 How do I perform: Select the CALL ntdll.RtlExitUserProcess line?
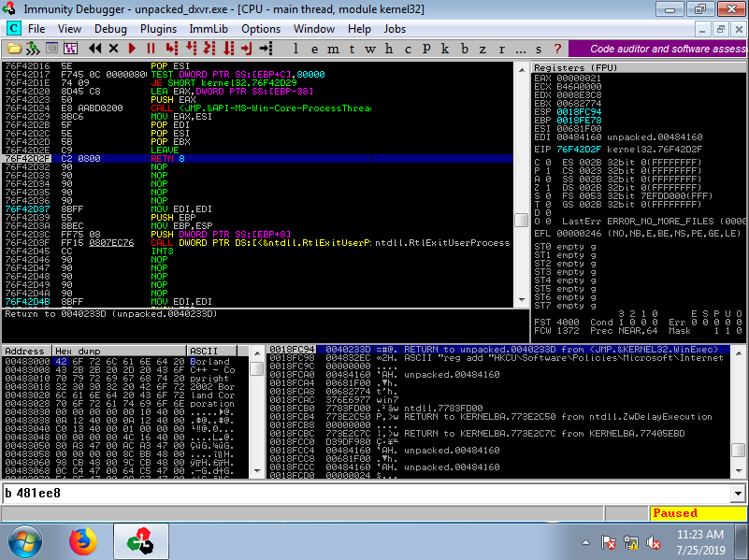258,242
